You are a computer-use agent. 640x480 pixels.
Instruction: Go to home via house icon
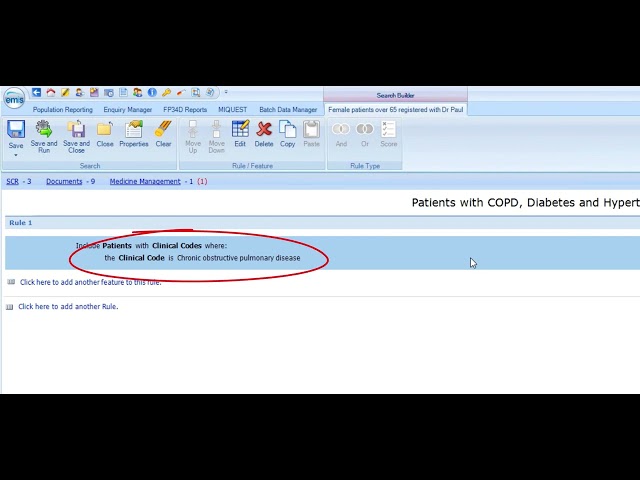pyautogui.click(x=51, y=93)
